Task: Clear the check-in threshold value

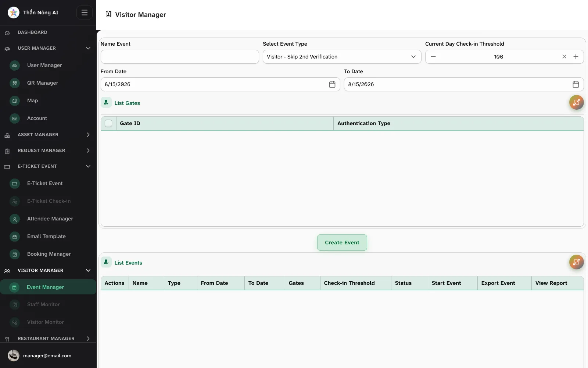Action: pos(564,57)
